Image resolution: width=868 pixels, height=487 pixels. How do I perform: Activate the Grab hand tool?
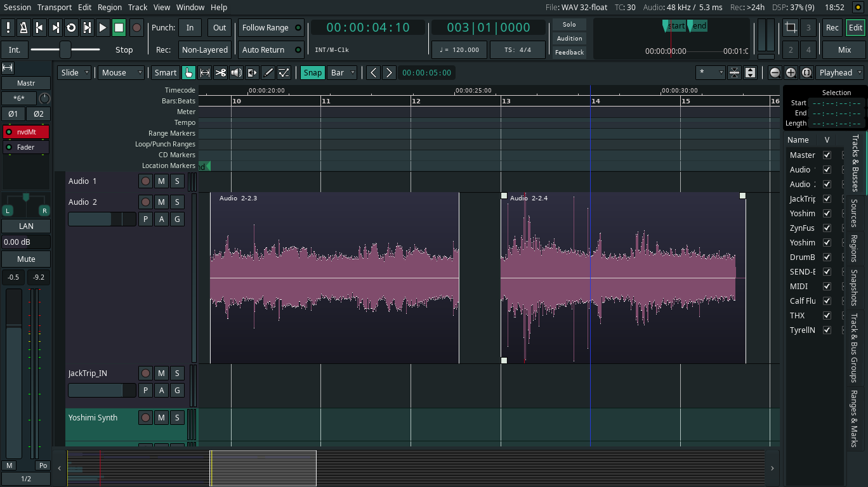tap(188, 72)
